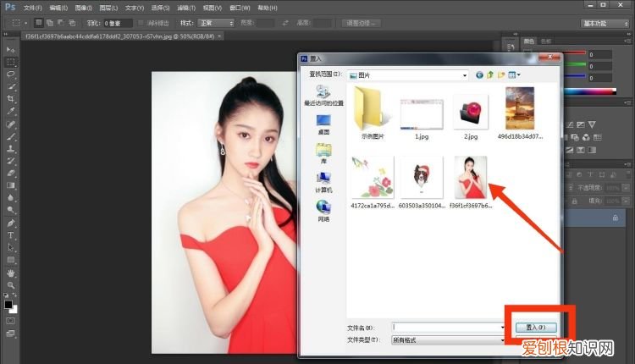Open the 滤镜(T) menu

(186, 8)
